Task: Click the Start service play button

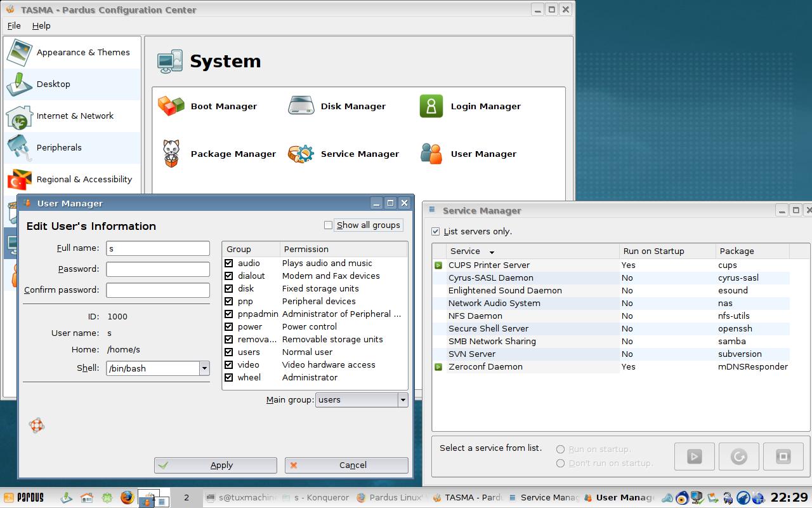Action: pyautogui.click(x=694, y=456)
